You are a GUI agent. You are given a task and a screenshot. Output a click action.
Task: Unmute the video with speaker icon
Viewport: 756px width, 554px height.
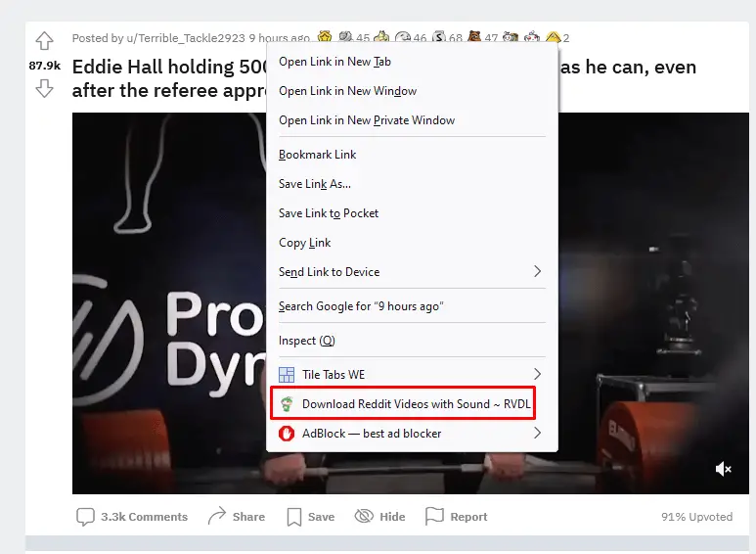click(x=723, y=469)
